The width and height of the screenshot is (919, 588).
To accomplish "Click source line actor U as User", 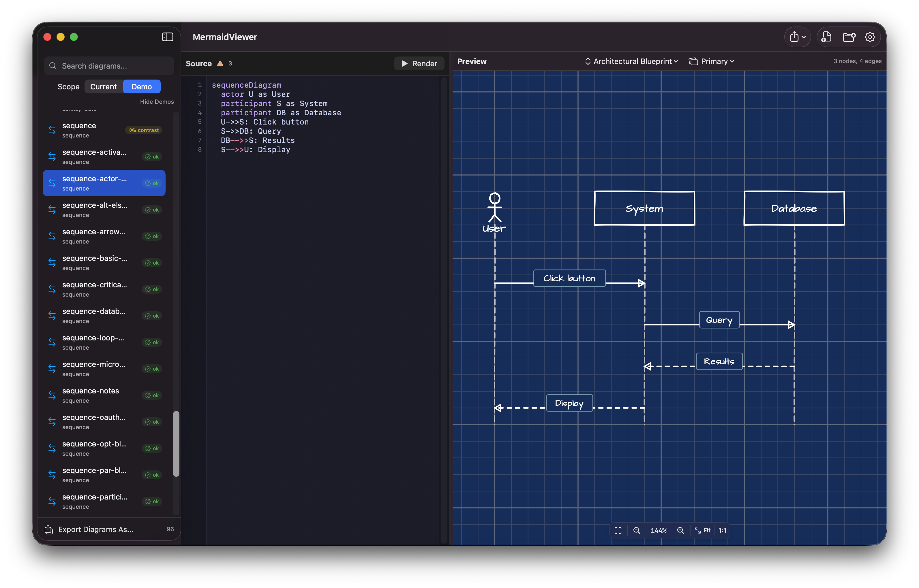I will [255, 94].
